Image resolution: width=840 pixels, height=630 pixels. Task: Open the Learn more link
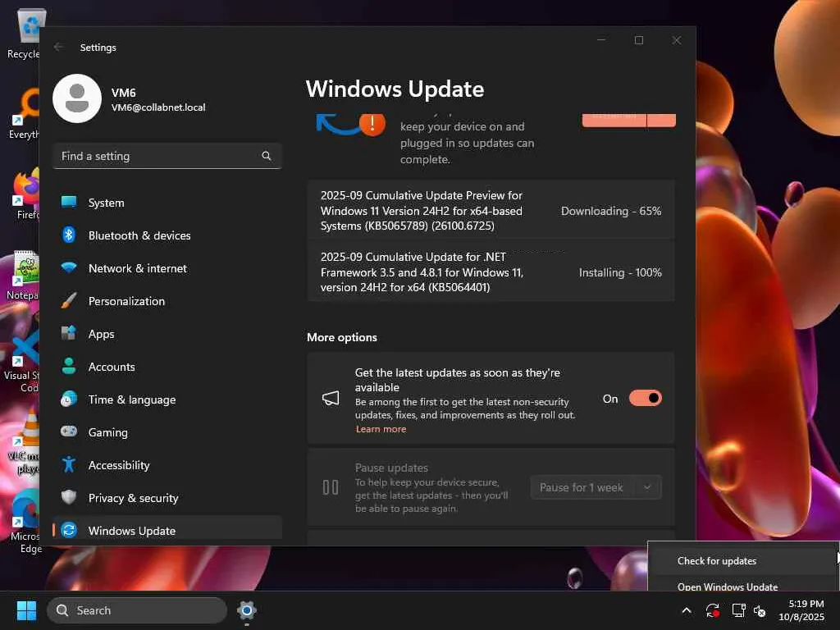(381, 428)
